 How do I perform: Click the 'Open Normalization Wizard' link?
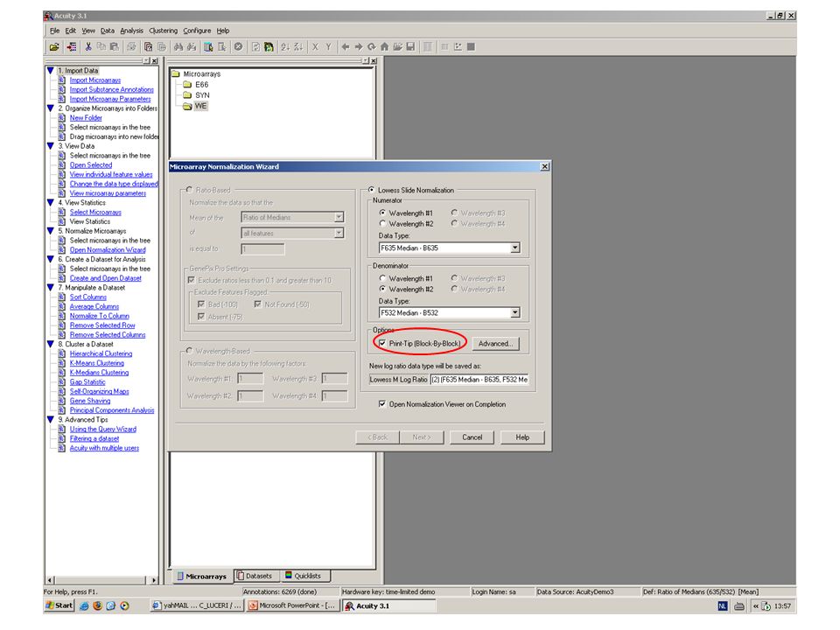click(x=107, y=249)
